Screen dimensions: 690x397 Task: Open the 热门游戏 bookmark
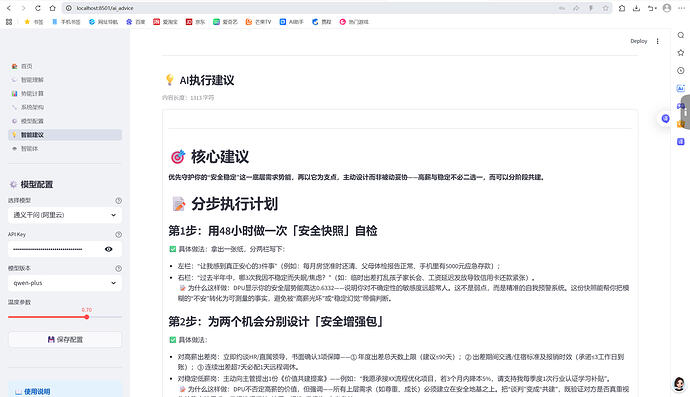(x=354, y=22)
